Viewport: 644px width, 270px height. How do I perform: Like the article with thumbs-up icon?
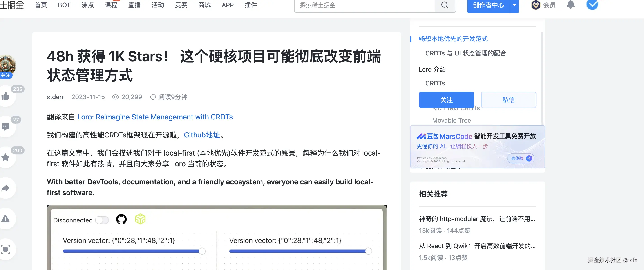tap(6, 97)
